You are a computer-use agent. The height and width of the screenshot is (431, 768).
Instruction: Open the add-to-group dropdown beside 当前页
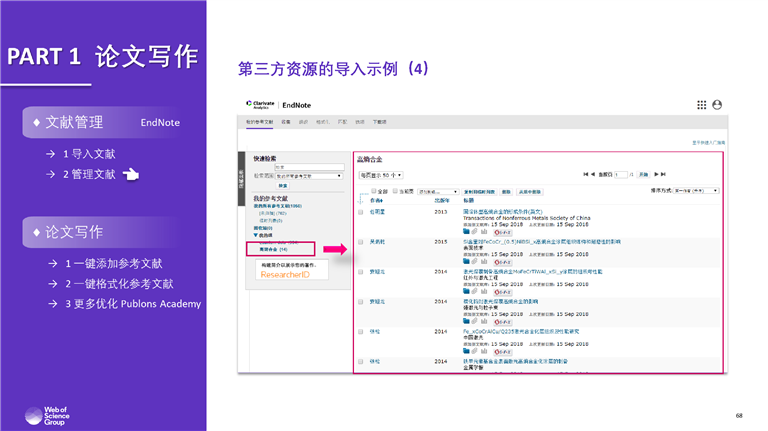(x=438, y=192)
